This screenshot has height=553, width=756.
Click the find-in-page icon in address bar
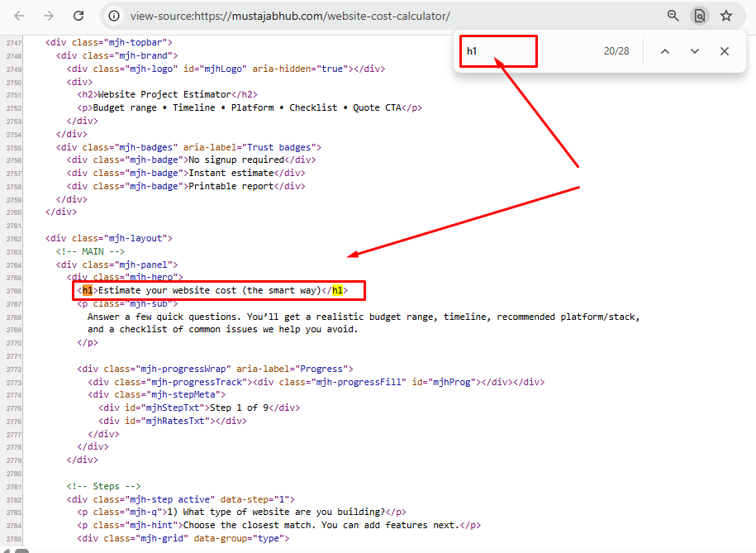[700, 16]
